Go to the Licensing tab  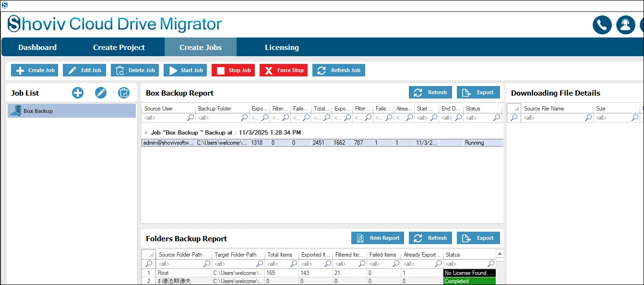coord(282,47)
